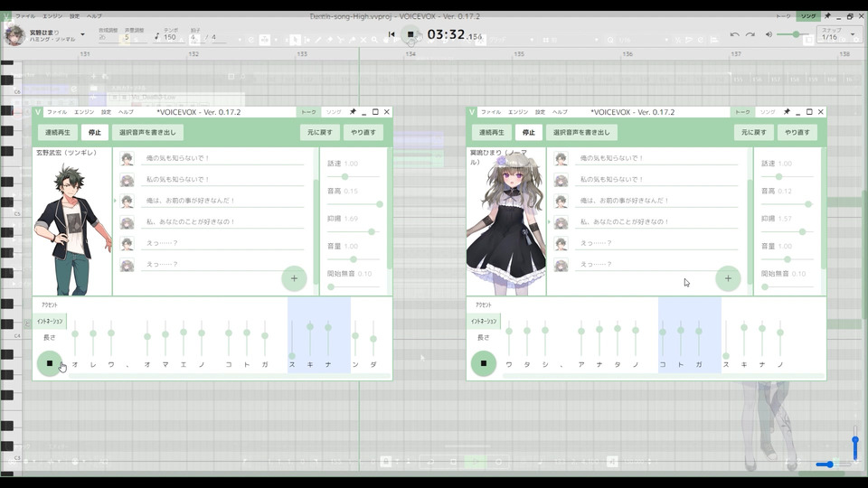
Task: Select line 私、あなたのことが好きなの！ in left window
Action: [x=222, y=221]
